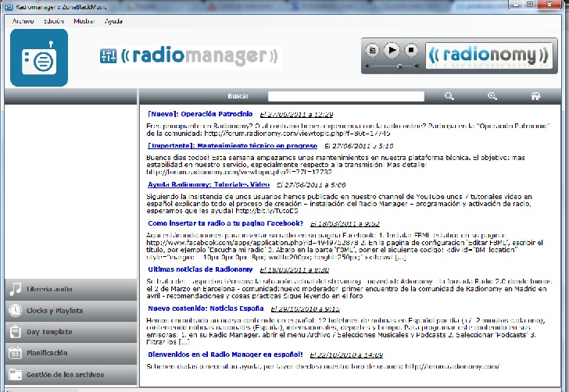This screenshot has width=569, height=392.
Task: Open the Day Template panel
Action: [71, 332]
